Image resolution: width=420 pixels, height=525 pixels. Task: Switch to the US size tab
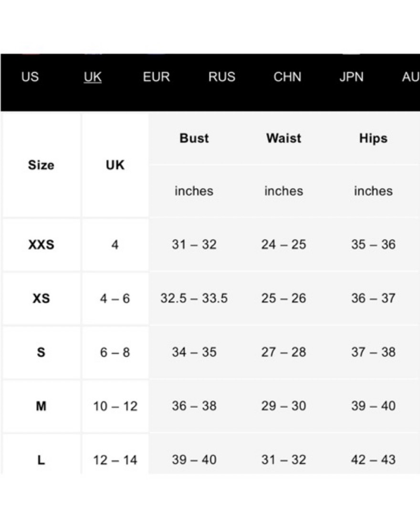pyautogui.click(x=30, y=77)
